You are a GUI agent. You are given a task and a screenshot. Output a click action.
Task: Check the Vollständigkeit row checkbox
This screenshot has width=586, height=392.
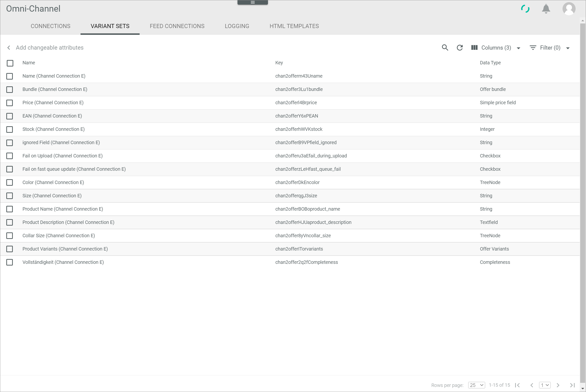9,262
